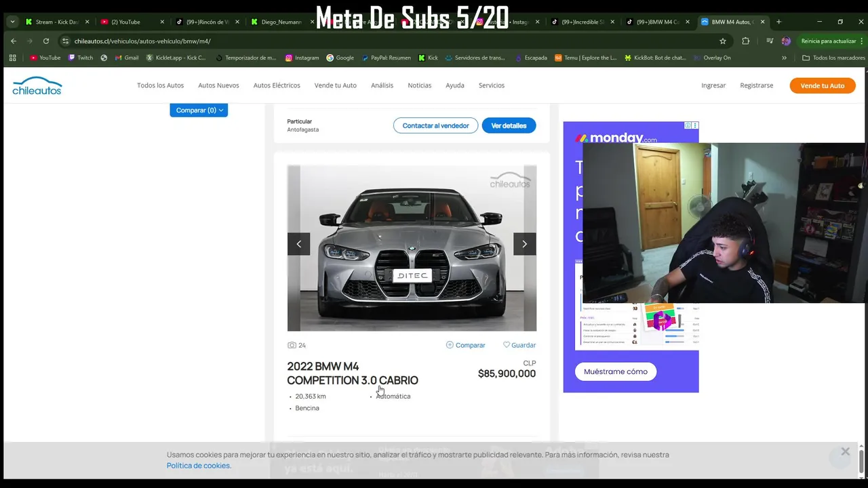
Task: Open Análisis nav item
Action: (x=382, y=85)
